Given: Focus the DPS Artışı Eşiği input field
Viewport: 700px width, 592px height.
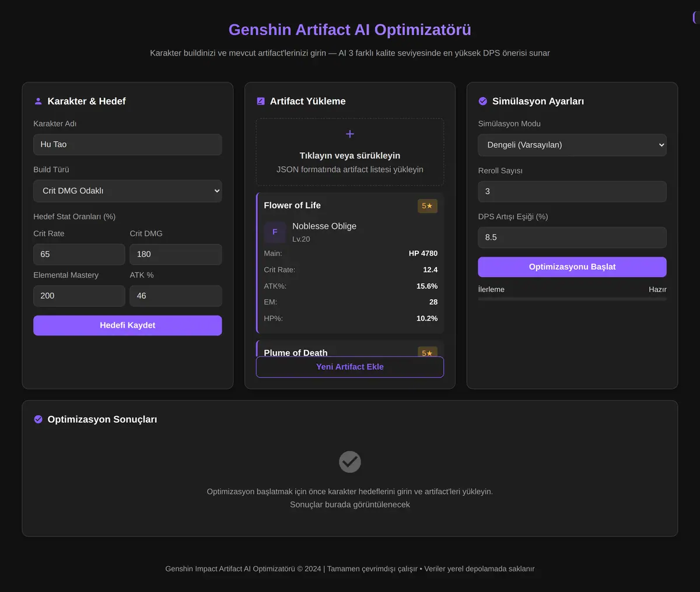Looking at the screenshot, I should tap(572, 238).
